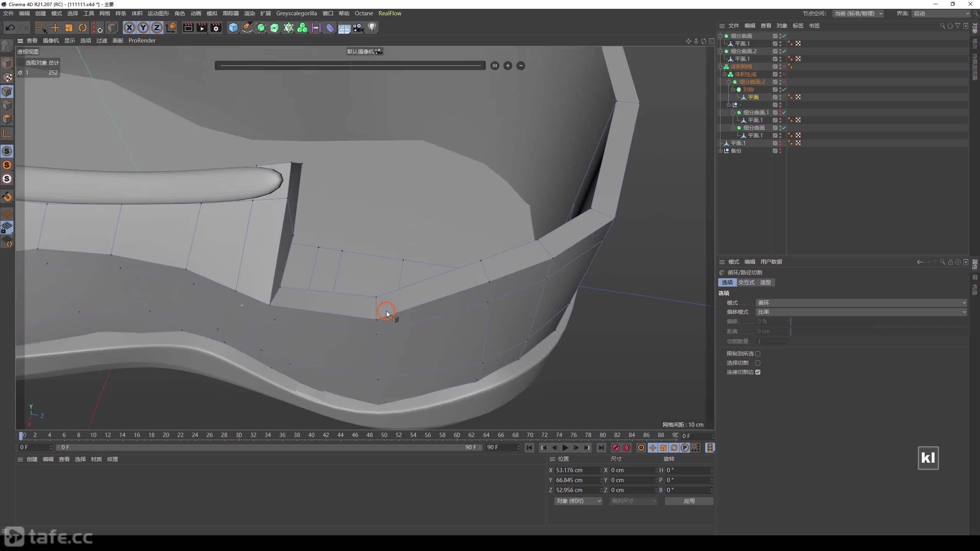The image size is (980, 551).
Task: Collapse the 体积网格 tree item
Action: pyautogui.click(x=720, y=67)
